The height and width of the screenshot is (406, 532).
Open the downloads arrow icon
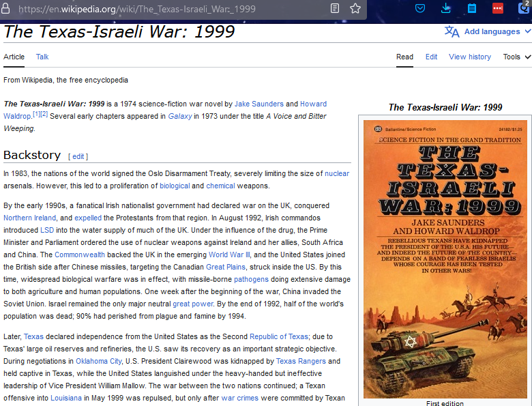[446, 8]
